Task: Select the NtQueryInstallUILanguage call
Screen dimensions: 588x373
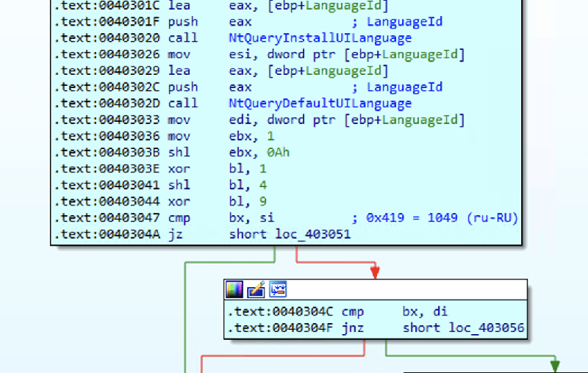Action: click(320, 38)
